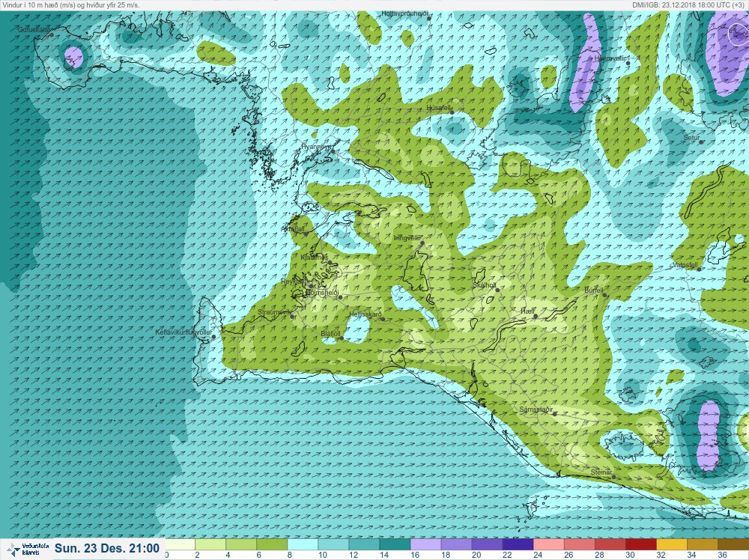Screen dimensions: 749x560
Task: Click the 4–6 m/s legend swatch
Action: [240, 545]
